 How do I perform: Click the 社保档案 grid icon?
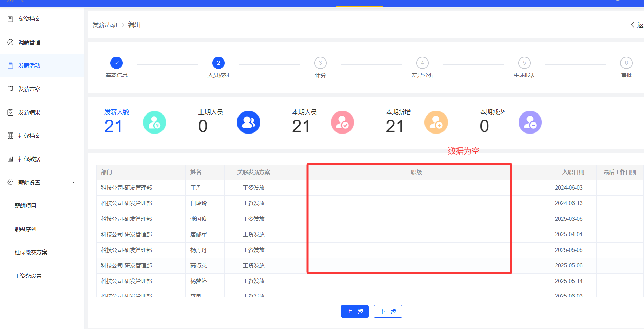pyautogui.click(x=10, y=136)
